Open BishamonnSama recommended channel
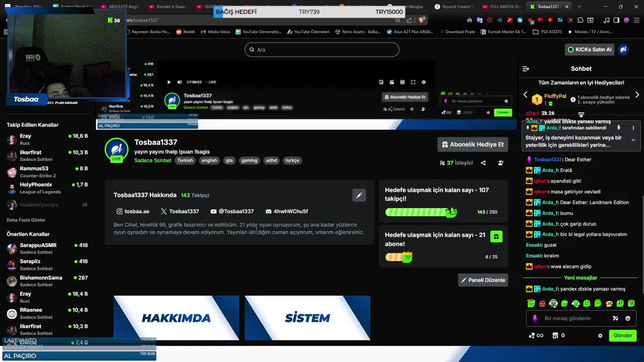This screenshot has height=362, width=644. pos(48,281)
